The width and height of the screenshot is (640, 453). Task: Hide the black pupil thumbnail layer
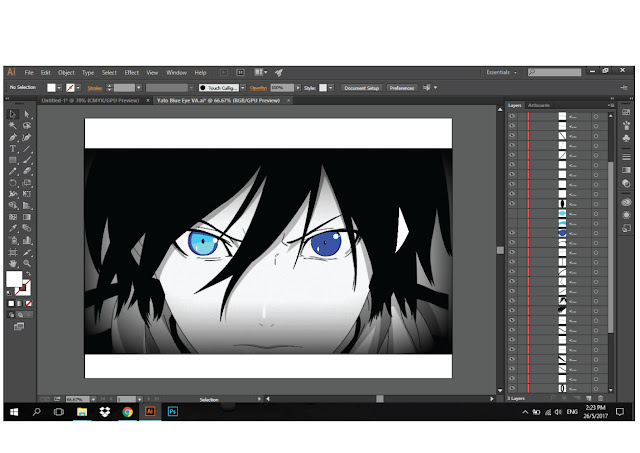pyautogui.click(x=512, y=203)
